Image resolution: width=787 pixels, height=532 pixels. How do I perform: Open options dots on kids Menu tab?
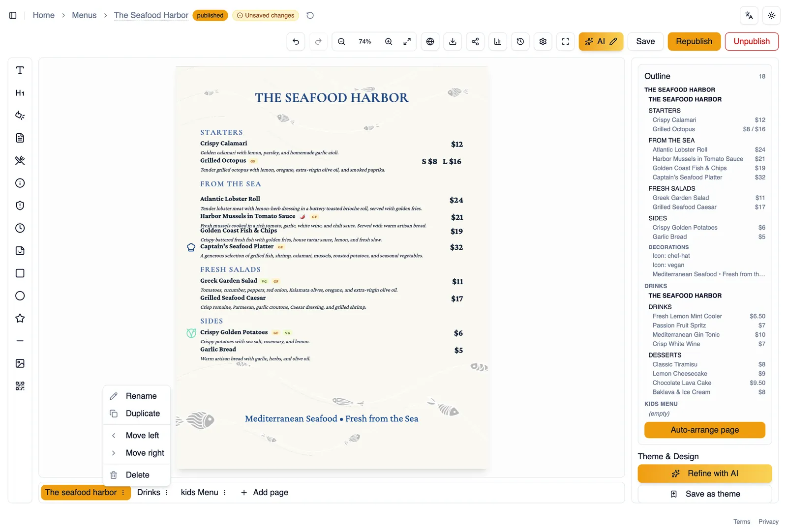tap(225, 492)
